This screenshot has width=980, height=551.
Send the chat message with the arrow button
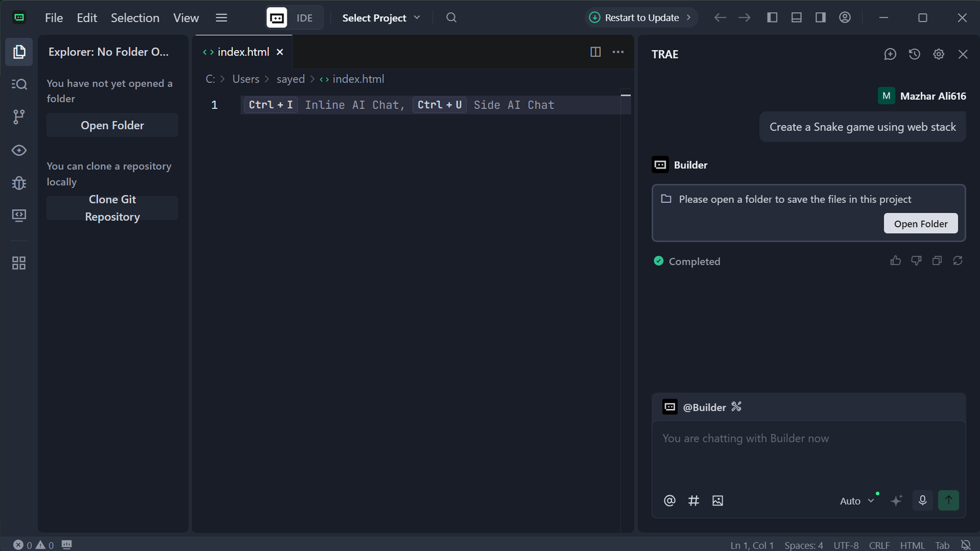point(948,500)
